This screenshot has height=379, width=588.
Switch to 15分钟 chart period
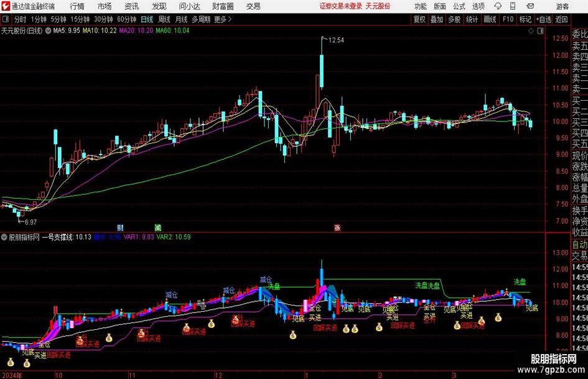pos(80,19)
